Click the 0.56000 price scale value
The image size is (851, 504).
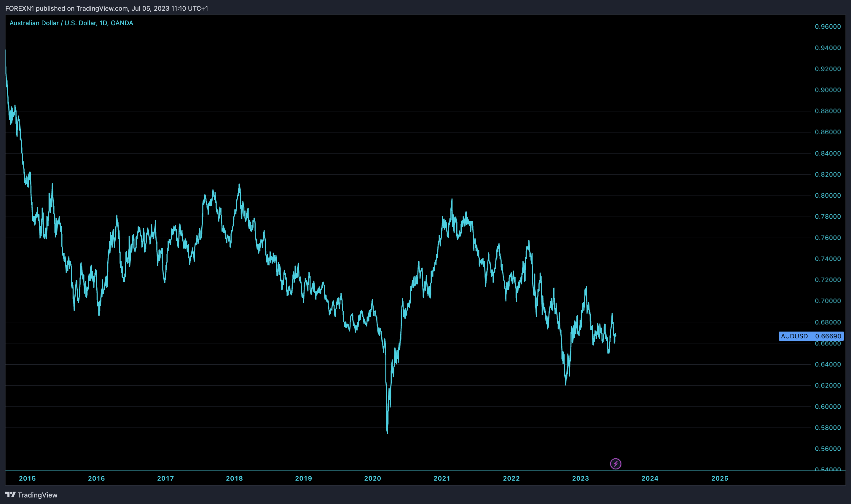pos(828,449)
